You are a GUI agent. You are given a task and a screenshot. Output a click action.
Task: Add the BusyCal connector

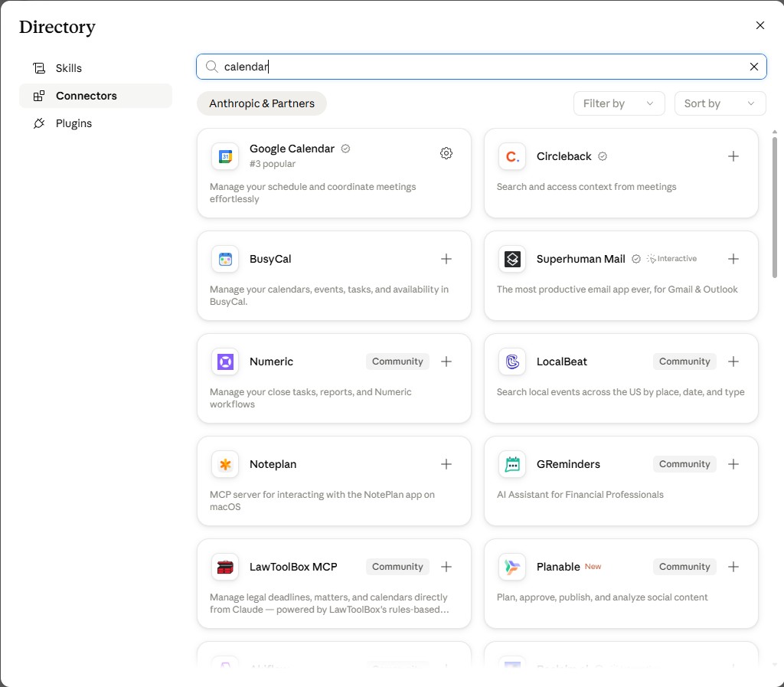[x=446, y=259]
